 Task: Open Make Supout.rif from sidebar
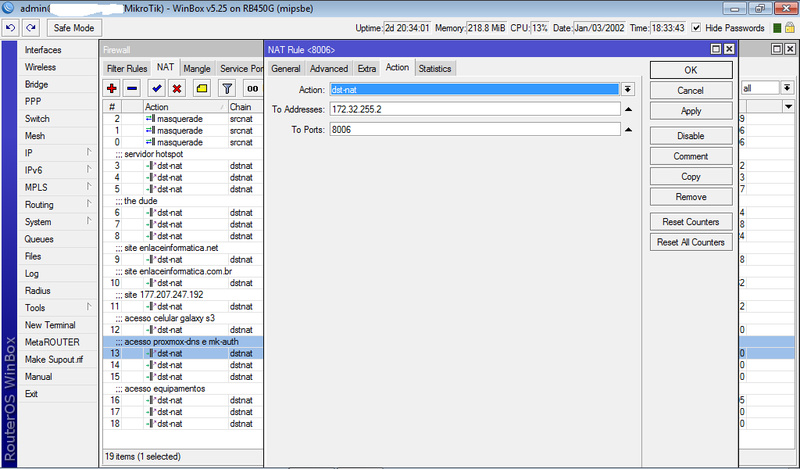click(x=54, y=359)
